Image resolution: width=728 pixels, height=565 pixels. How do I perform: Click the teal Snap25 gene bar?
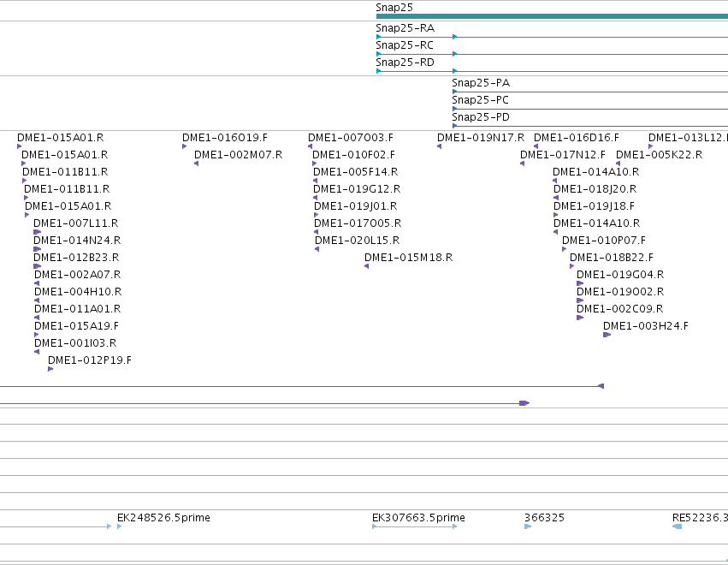point(552,16)
